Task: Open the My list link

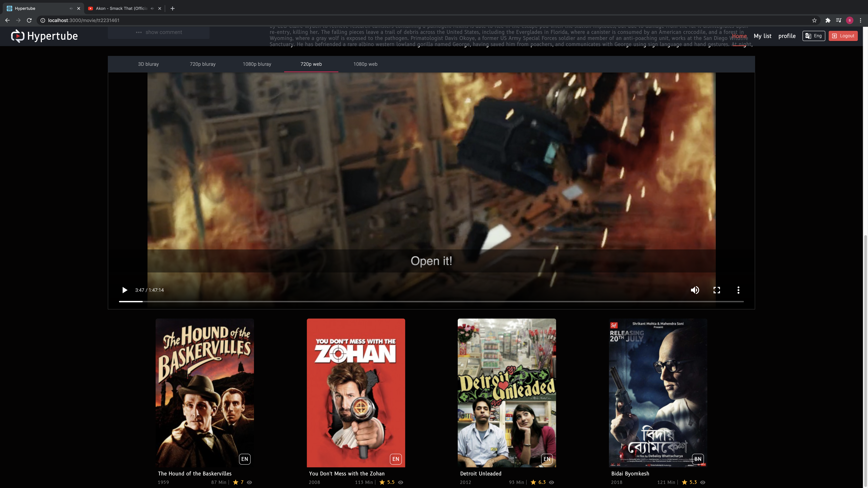Action: click(x=763, y=36)
